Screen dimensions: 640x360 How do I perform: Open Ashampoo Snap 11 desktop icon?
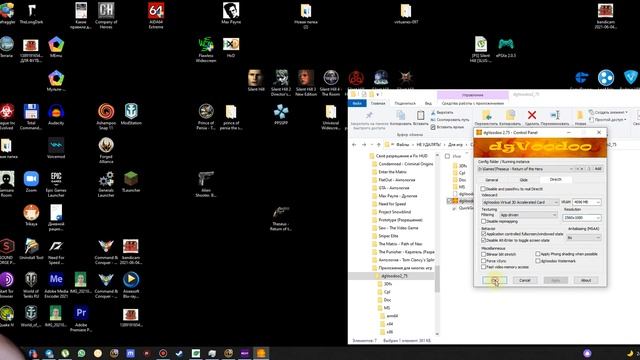pos(106,116)
